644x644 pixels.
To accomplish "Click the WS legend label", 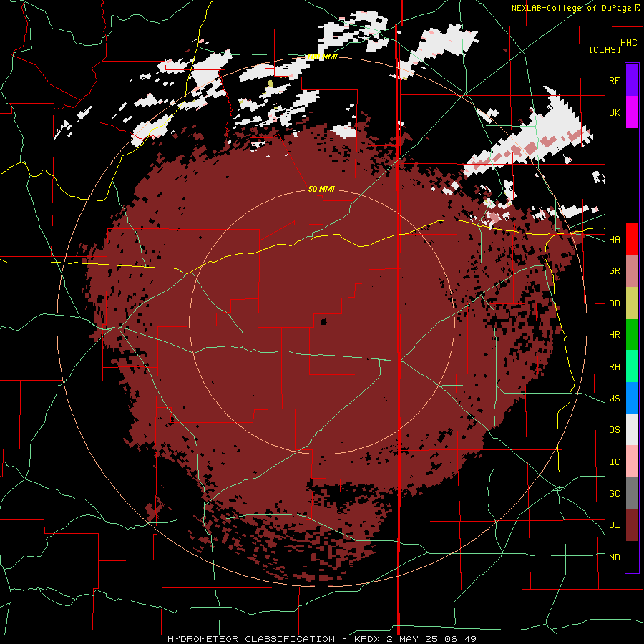I will click(614, 399).
